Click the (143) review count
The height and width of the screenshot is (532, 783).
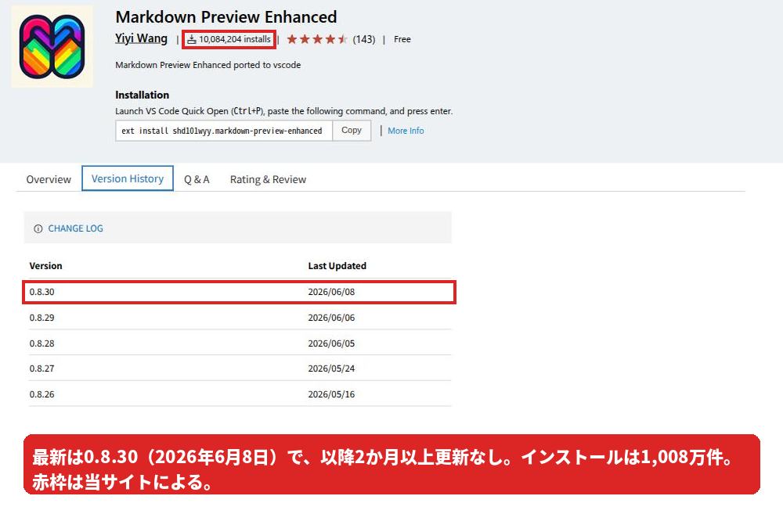point(364,39)
